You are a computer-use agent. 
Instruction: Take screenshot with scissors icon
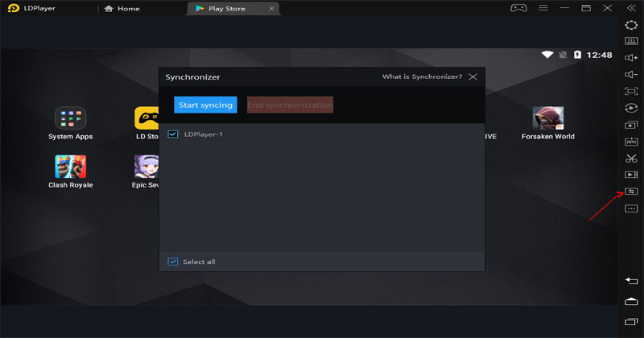[631, 158]
